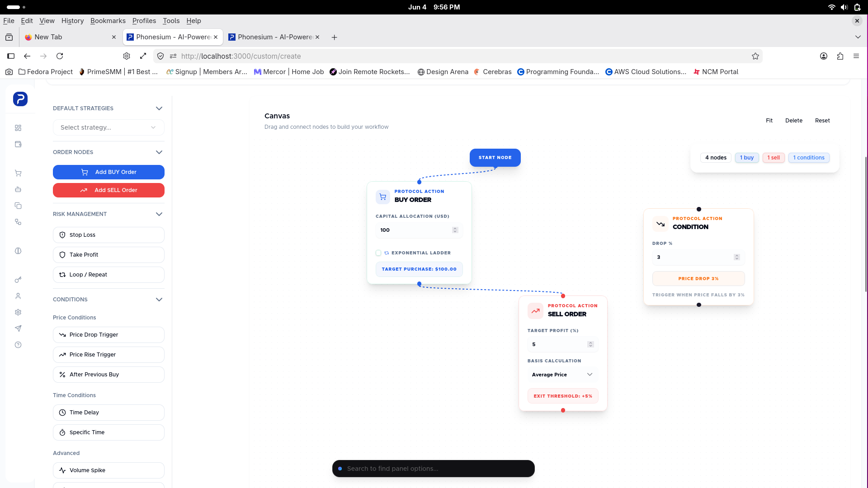Add an After Previous Buy condition
The image size is (868, 488).
[108, 375]
